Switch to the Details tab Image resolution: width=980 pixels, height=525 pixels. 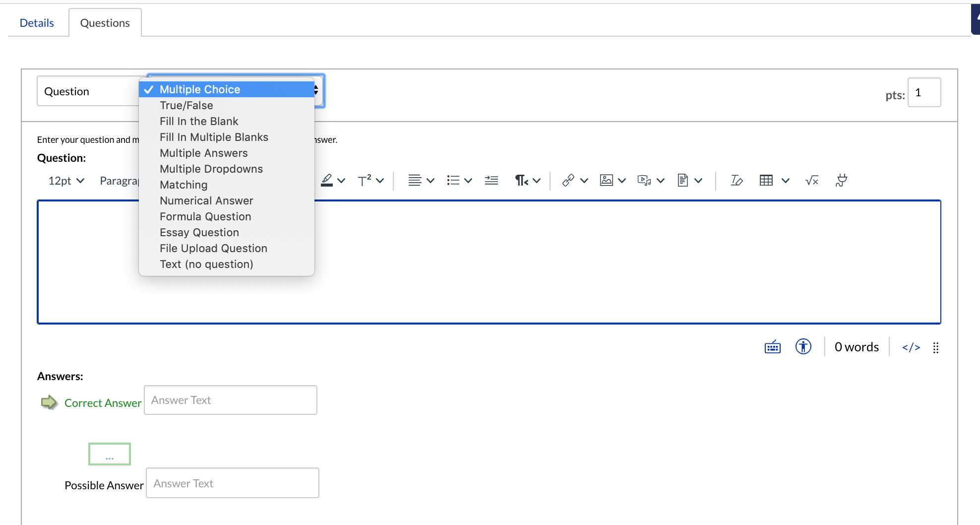tap(37, 23)
